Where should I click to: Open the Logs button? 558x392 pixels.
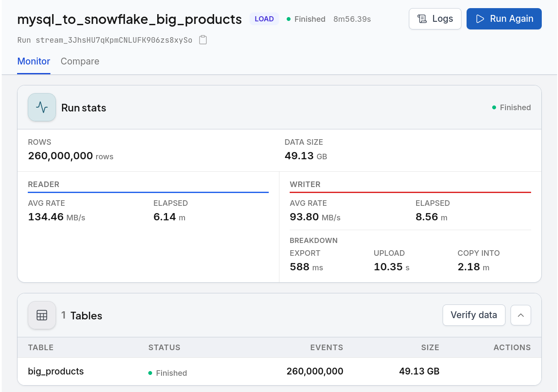click(x=435, y=19)
